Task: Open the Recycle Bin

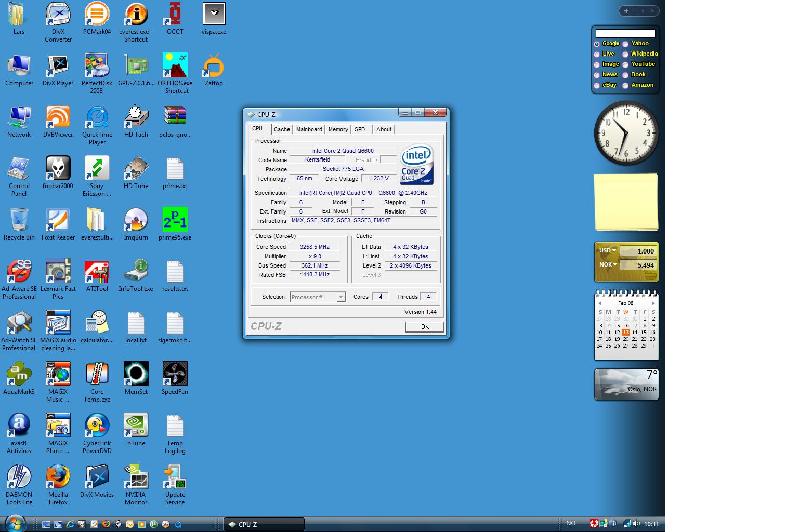Action: pyautogui.click(x=19, y=220)
